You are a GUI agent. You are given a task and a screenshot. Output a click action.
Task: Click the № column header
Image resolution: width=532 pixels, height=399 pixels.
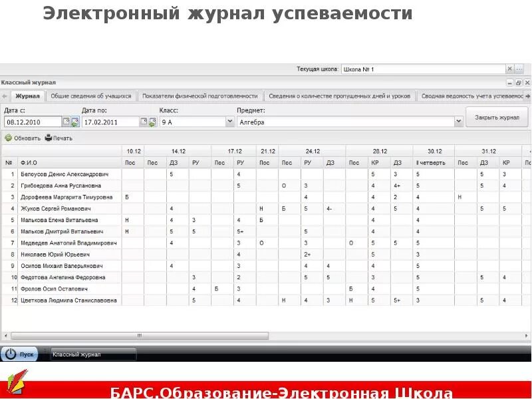coord(9,163)
